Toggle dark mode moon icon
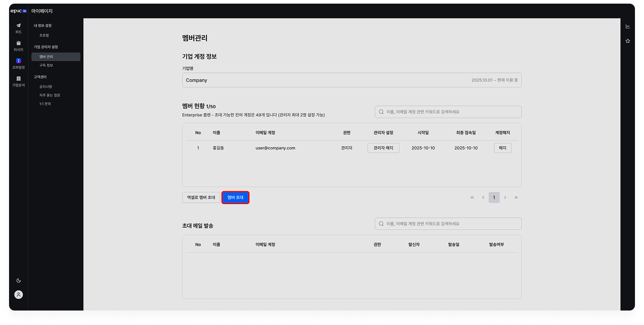The height and width of the screenshot is (325, 644). tap(19, 281)
